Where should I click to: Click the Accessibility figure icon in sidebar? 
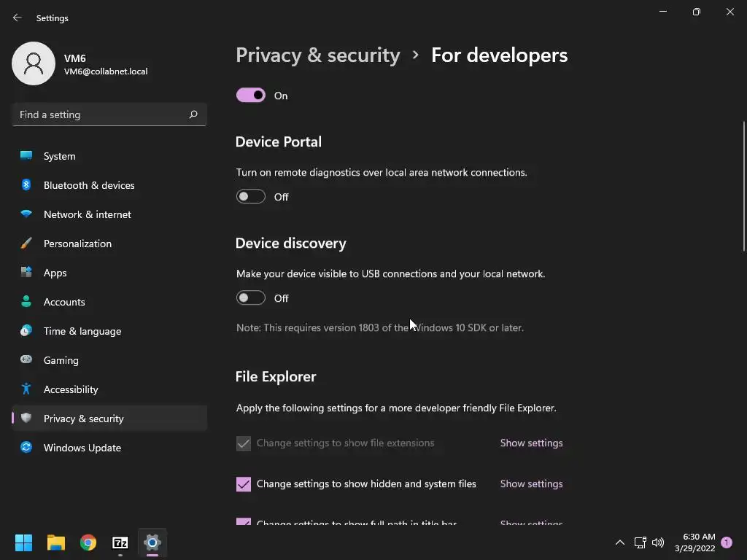[x=26, y=389]
